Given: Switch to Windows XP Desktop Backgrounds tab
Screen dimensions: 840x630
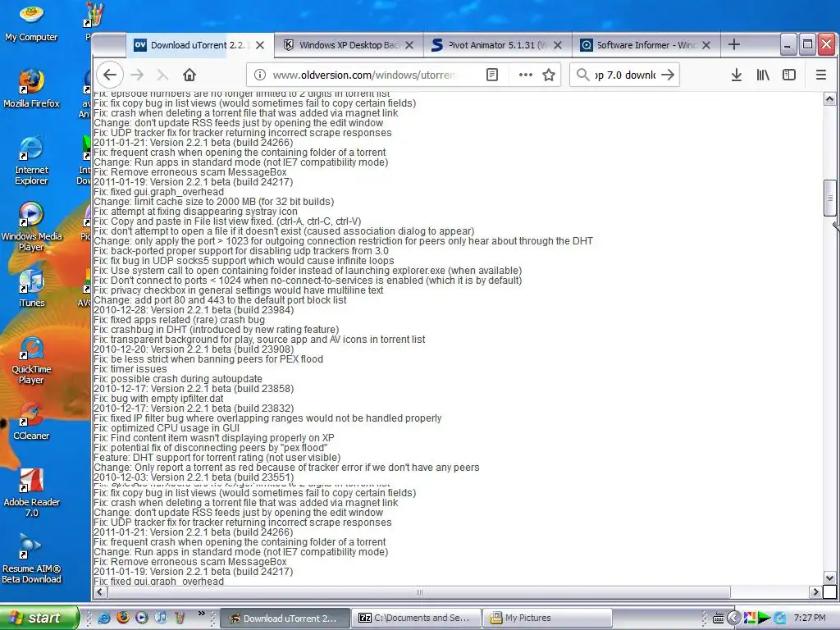Looking at the screenshot, I should pyautogui.click(x=348, y=45).
